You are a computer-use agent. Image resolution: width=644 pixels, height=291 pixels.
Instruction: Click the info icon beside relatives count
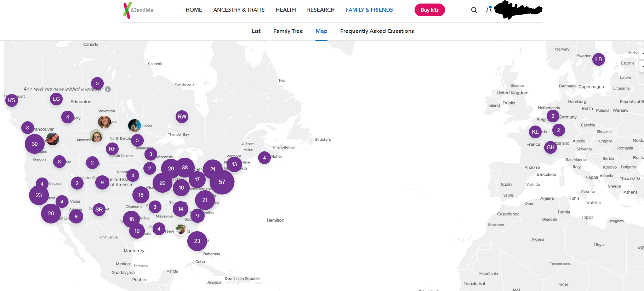(x=108, y=89)
